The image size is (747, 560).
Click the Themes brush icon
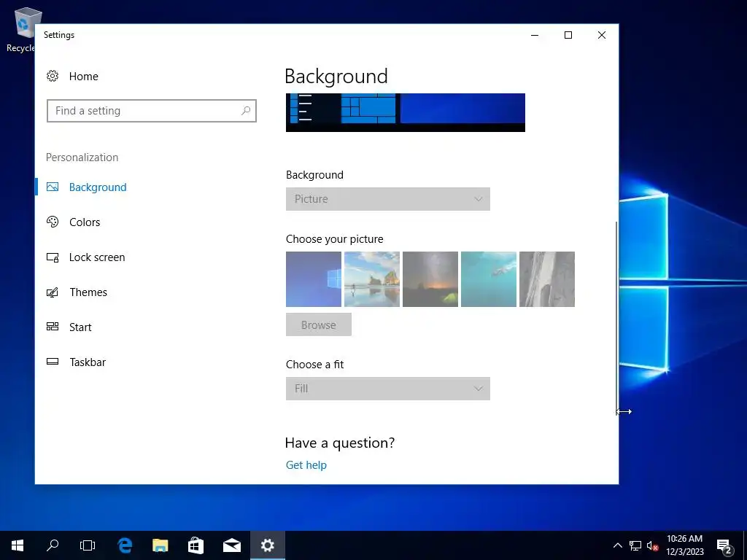(53, 292)
